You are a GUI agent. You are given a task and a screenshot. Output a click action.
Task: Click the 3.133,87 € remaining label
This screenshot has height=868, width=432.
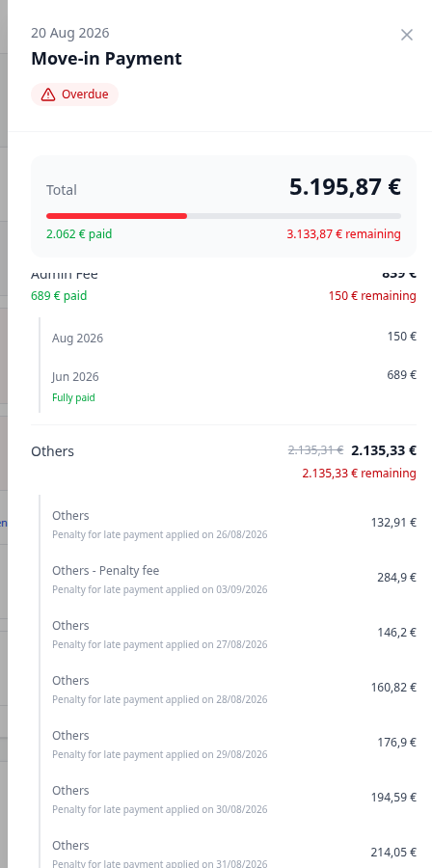click(343, 234)
